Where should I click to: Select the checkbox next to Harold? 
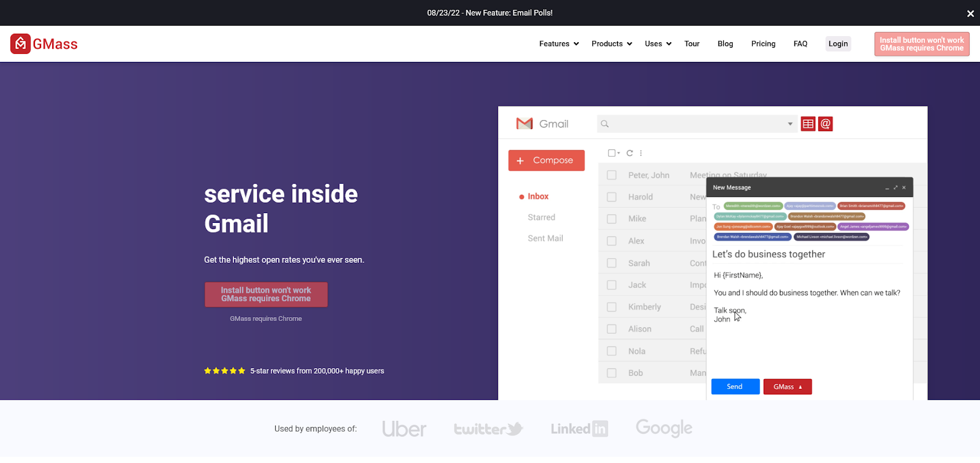(611, 197)
